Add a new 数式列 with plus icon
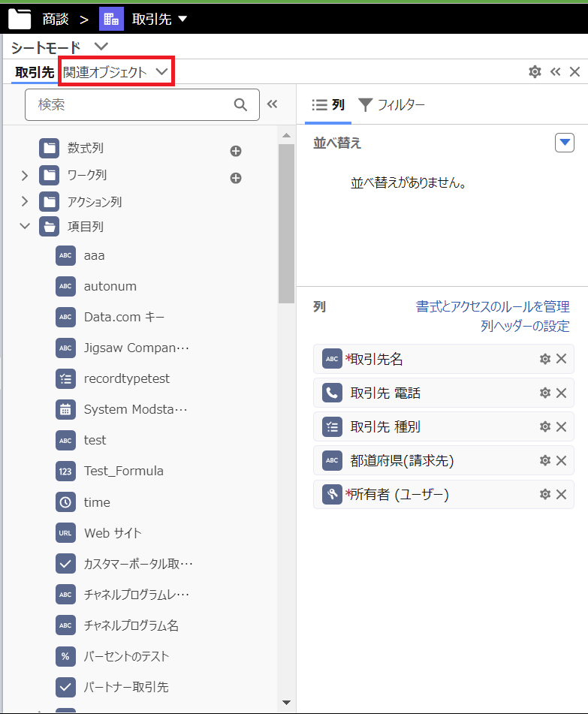588x714 pixels. click(x=236, y=151)
